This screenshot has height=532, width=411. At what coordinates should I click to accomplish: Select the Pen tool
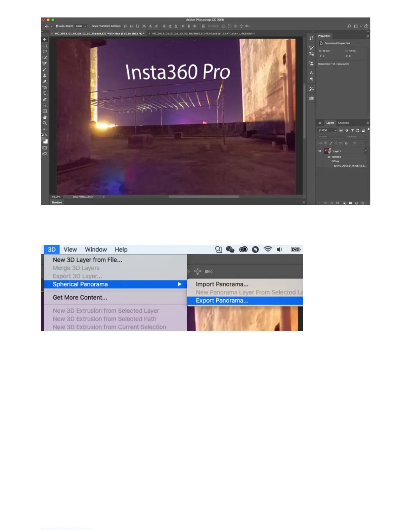coord(45,99)
